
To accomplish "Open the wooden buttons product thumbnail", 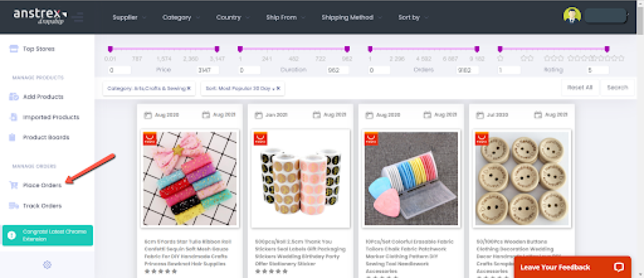I will [521, 178].
